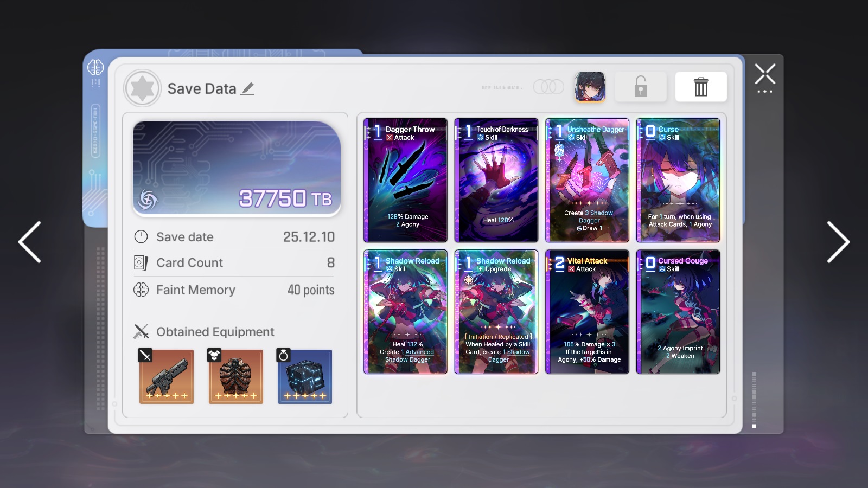The image size is (868, 488).
Task: Click the Save date label
Action: click(185, 237)
